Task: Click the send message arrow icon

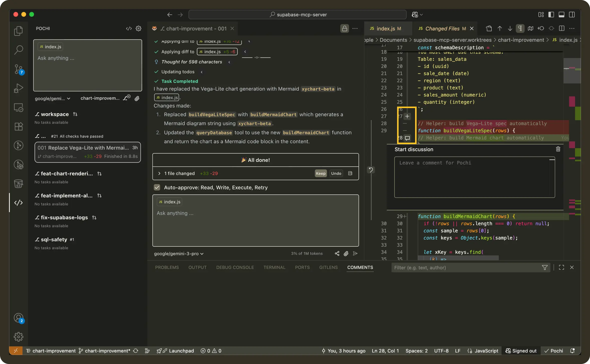Action: click(x=355, y=253)
